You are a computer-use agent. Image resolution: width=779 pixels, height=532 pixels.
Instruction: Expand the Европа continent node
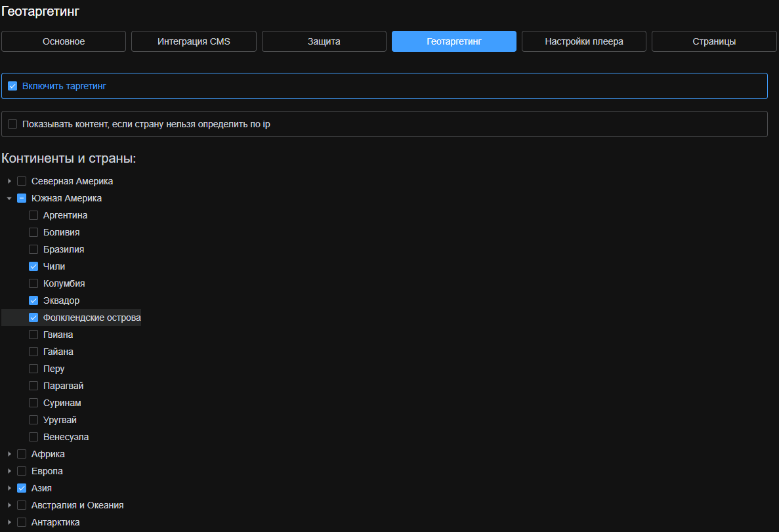point(9,471)
